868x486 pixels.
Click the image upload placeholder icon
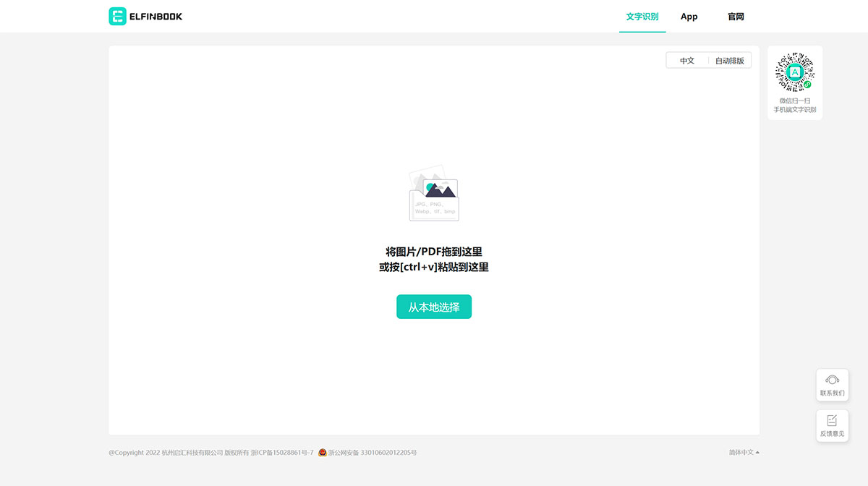(x=433, y=194)
